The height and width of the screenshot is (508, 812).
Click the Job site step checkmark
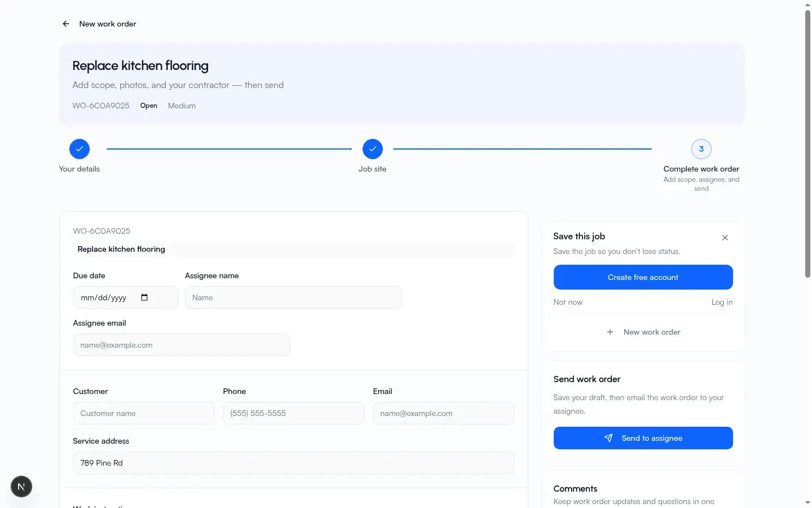coord(373,149)
